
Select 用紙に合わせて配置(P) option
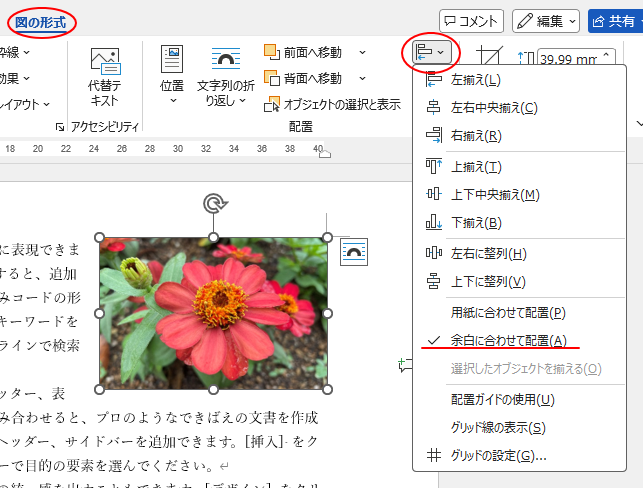coord(519,313)
